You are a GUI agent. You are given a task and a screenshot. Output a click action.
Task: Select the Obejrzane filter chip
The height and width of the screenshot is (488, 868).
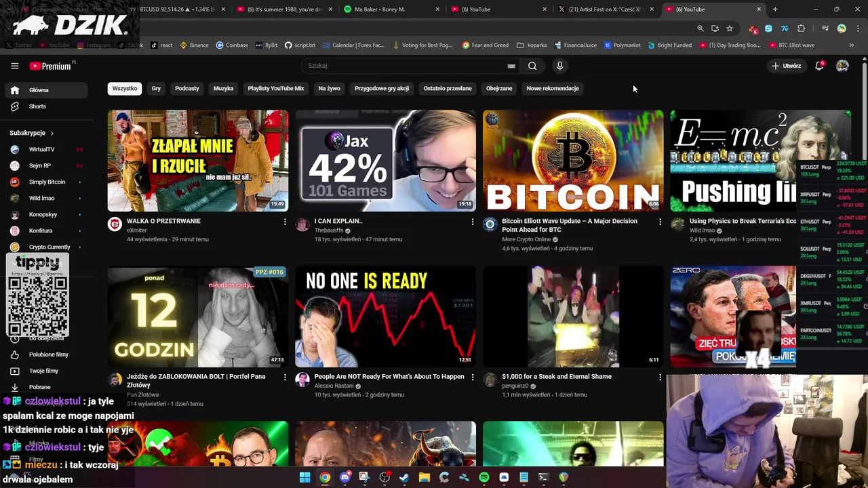tap(499, 88)
